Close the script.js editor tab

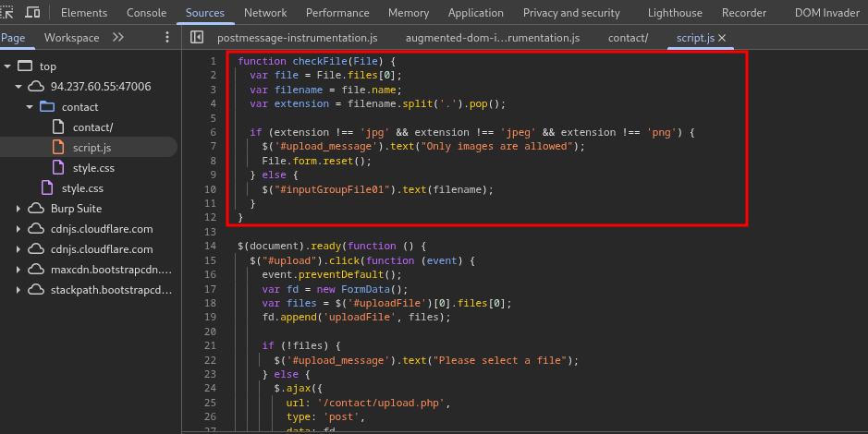click(722, 38)
